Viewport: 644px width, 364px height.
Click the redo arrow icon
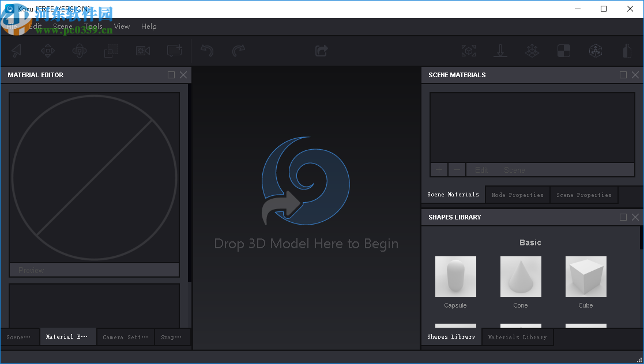coord(238,51)
